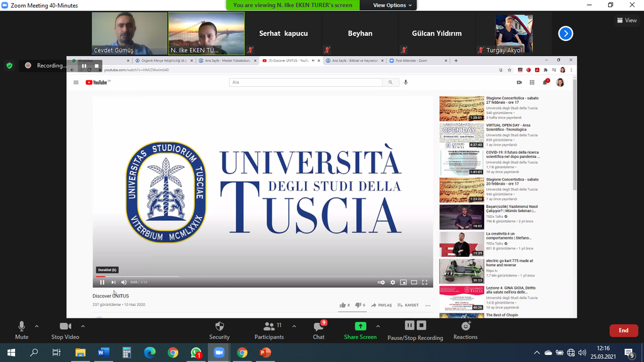Stop recording from bottom toolbar
Image resolution: width=644 pixels, height=362 pixels.
pos(421,325)
